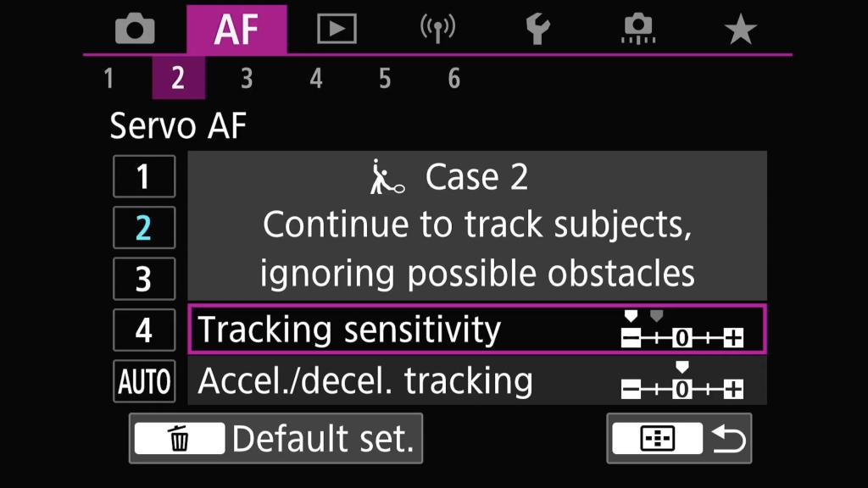Switch to AF page 3
The height and width of the screenshot is (488, 868).
247,78
